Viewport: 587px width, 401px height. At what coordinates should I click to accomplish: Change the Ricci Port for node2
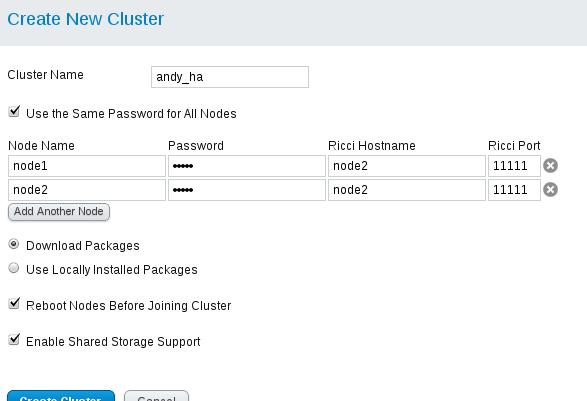coord(514,190)
